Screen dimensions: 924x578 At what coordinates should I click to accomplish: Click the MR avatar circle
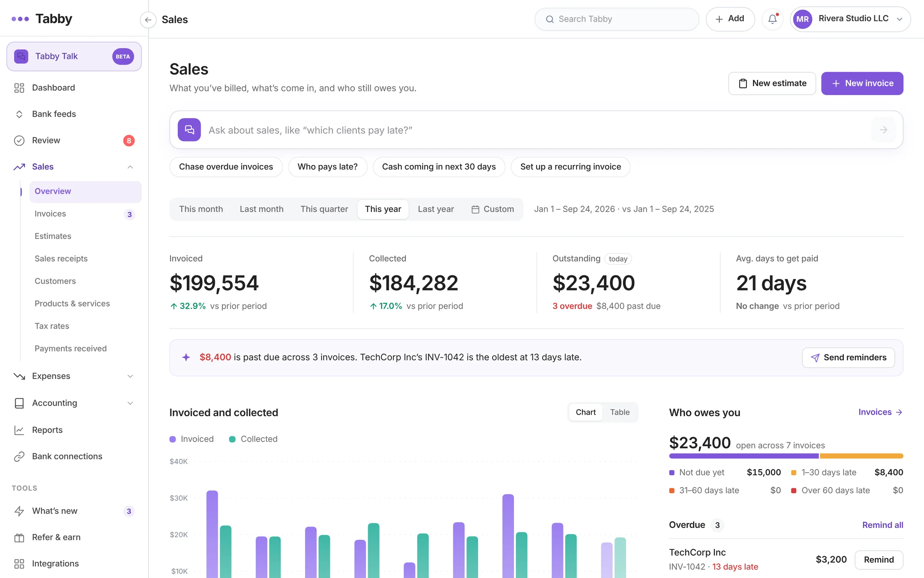coord(802,19)
